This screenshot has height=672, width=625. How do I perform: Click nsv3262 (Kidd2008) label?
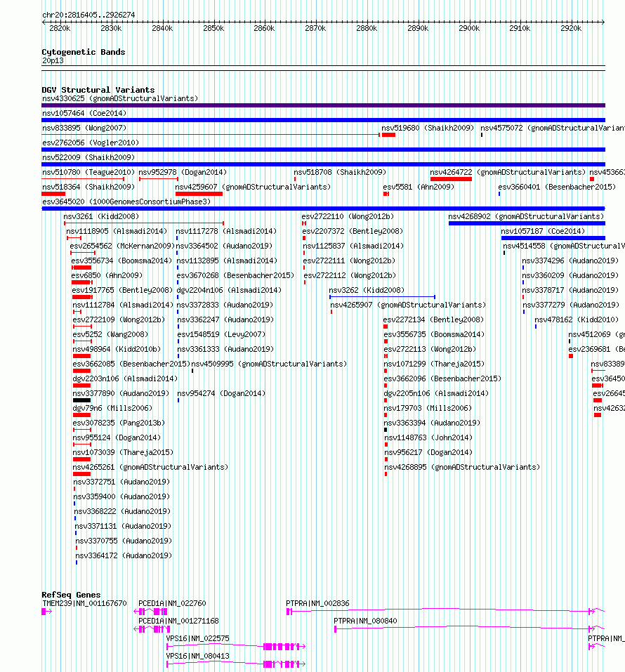tap(367, 290)
